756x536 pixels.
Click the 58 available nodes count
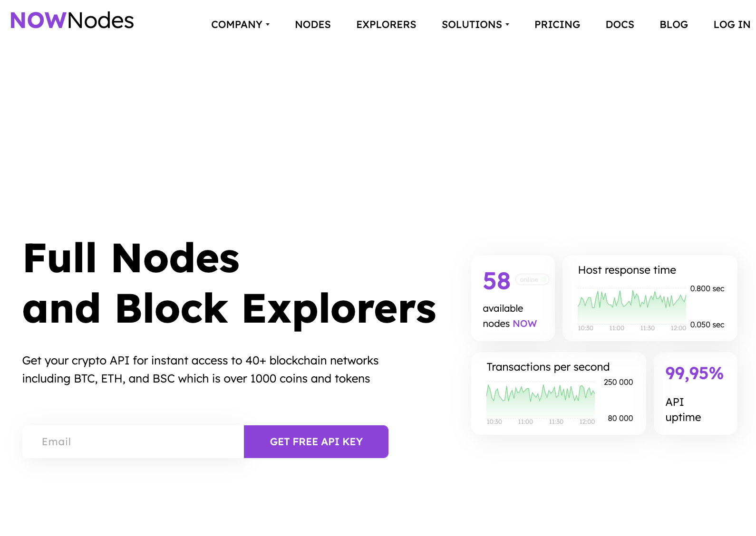tap(496, 281)
